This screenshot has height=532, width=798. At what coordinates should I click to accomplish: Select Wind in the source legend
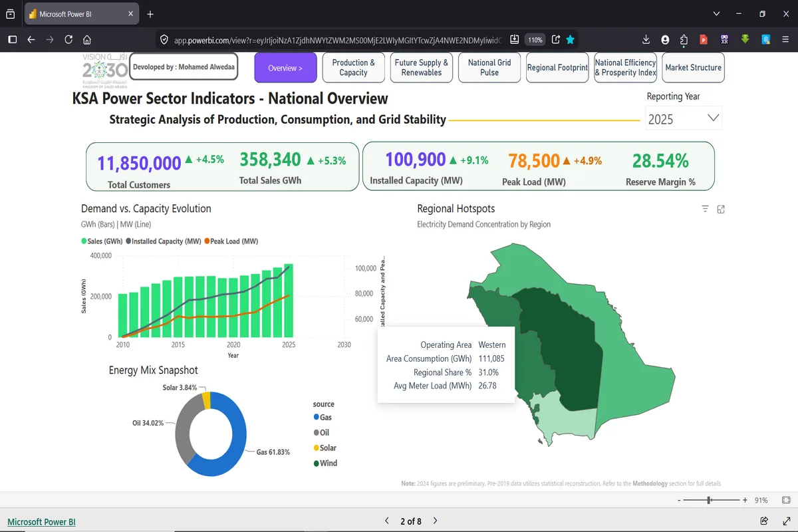tap(325, 464)
